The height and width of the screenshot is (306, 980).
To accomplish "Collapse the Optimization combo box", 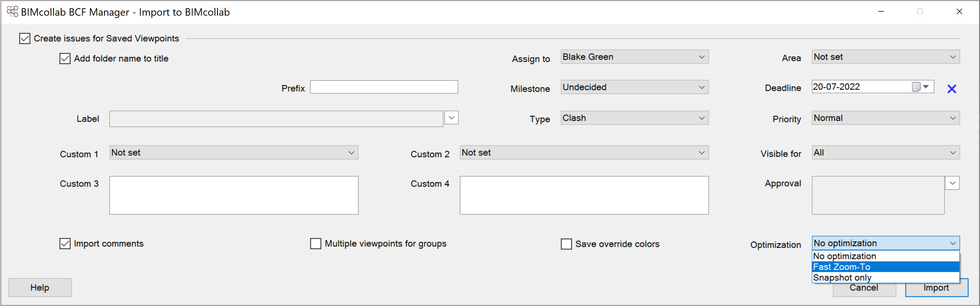I will (885, 243).
